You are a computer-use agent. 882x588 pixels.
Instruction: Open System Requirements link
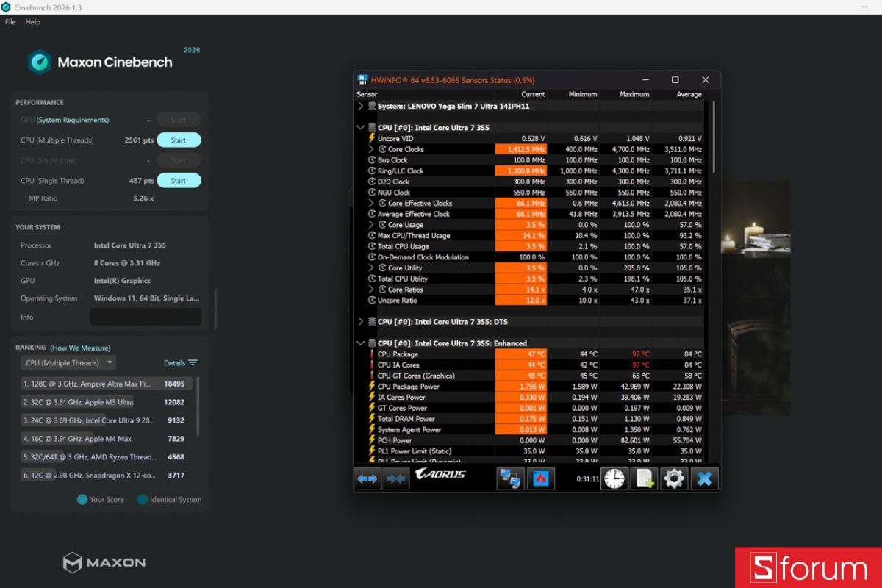[x=73, y=120]
